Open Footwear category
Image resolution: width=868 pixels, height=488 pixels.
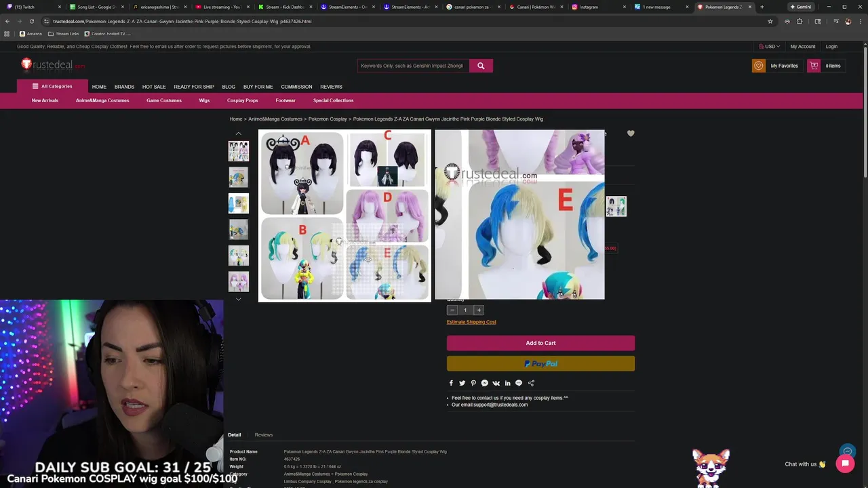[x=285, y=100]
